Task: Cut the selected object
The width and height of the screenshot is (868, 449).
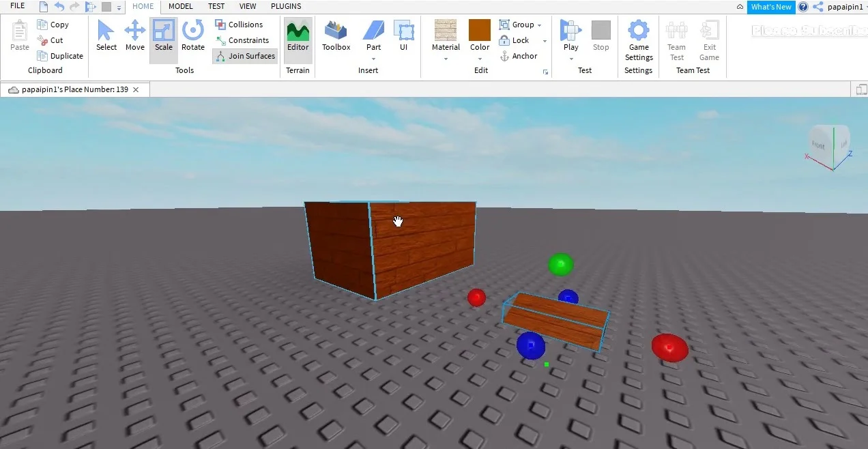Action: (50, 40)
